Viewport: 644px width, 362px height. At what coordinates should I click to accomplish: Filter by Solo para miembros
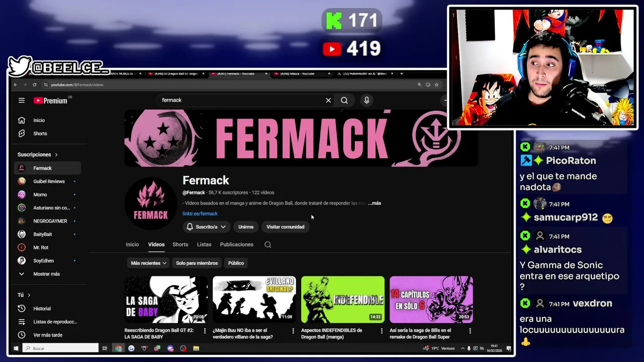[x=197, y=263]
